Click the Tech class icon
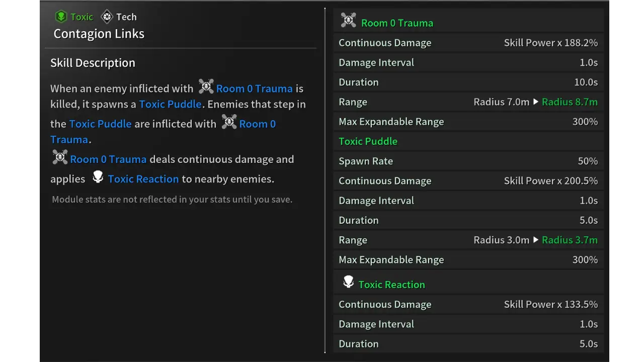 [106, 17]
